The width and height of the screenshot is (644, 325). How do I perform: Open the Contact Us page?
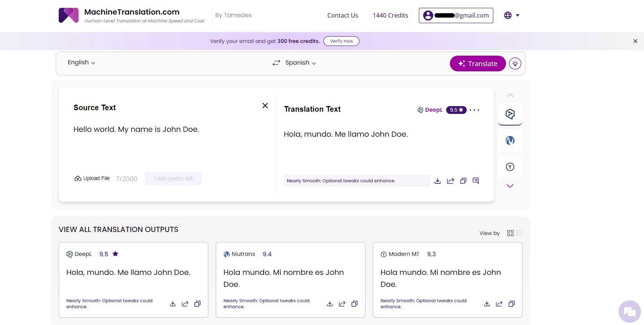pyautogui.click(x=343, y=15)
